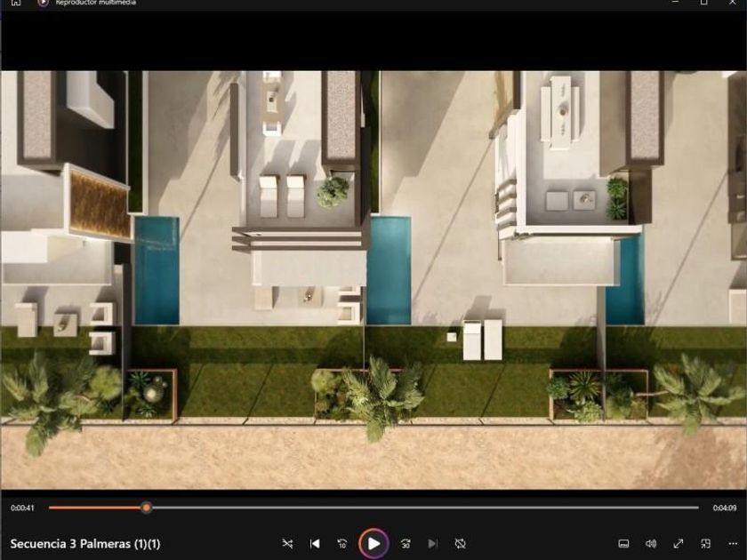Minimize the media player window

[x=676, y=3]
